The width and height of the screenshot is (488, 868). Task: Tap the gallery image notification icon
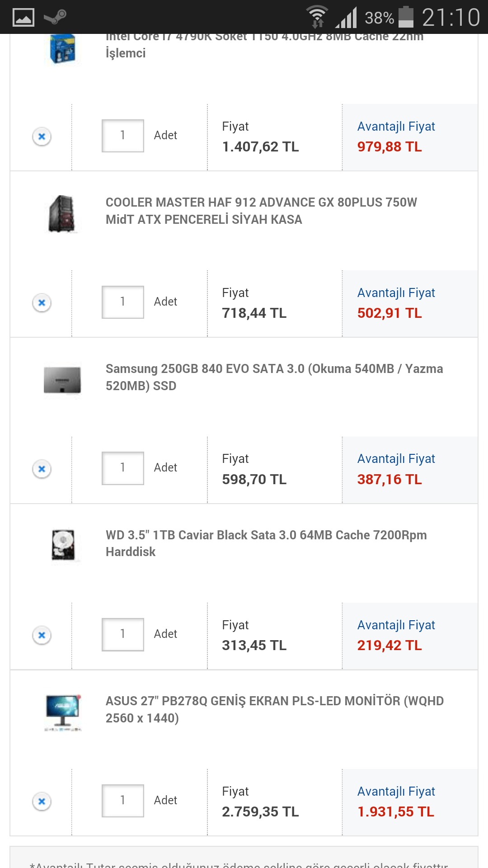pyautogui.click(x=23, y=17)
